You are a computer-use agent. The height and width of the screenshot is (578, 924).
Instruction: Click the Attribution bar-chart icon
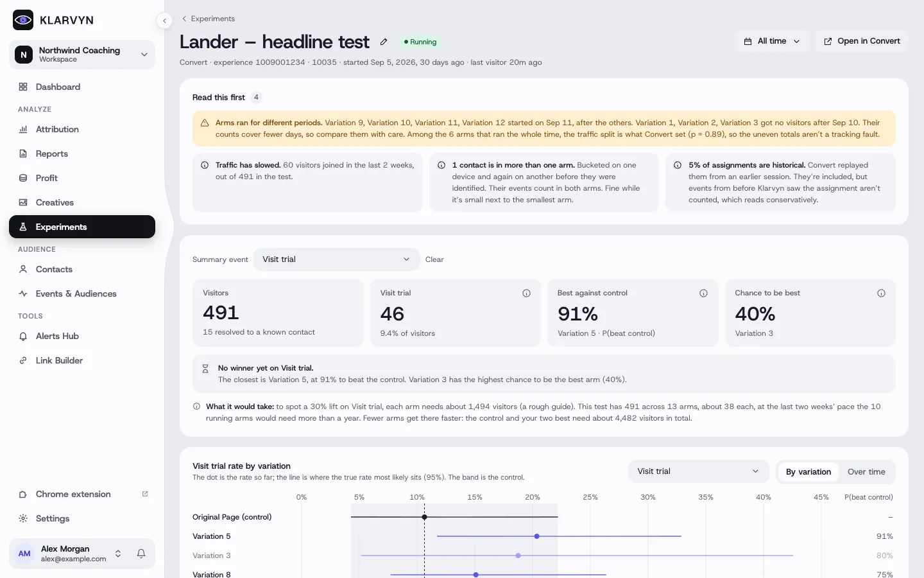[x=23, y=129]
